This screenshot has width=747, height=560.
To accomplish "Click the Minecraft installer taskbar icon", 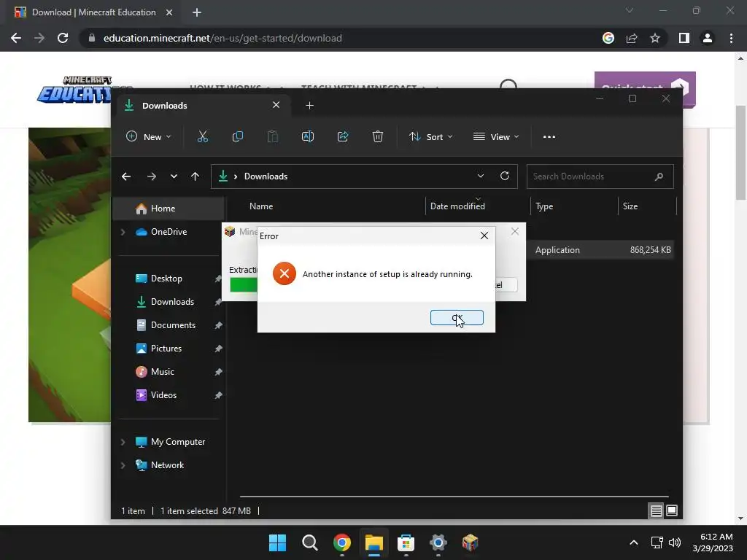I will tap(470, 542).
